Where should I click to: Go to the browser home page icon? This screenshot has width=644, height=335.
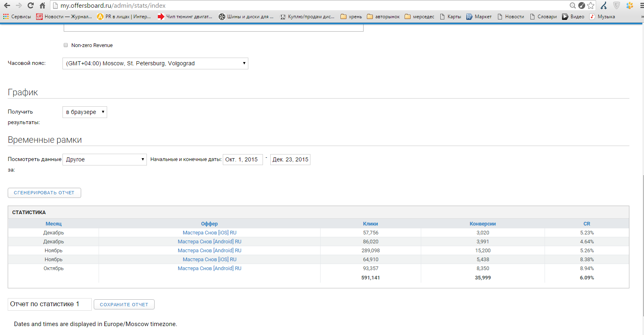click(x=42, y=6)
